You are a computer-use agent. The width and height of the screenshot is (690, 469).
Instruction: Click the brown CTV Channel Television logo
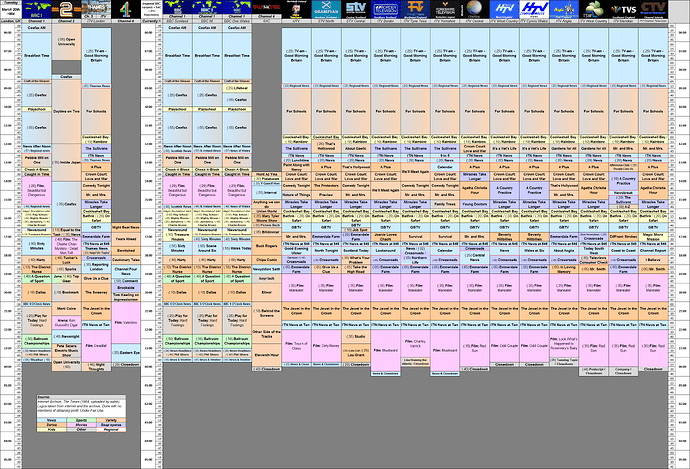[x=653, y=9]
